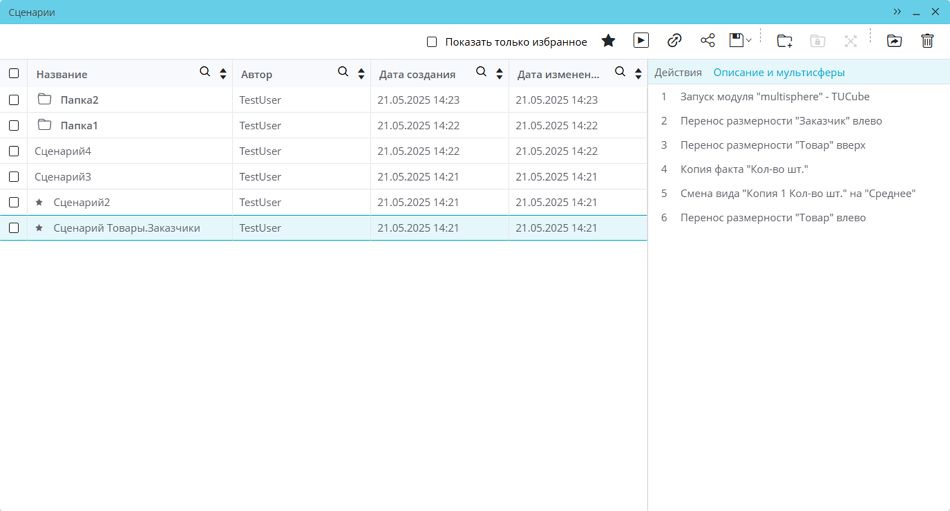Click the favorites star icon in toolbar
The width and height of the screenshot is (950, 511).
(x=608, y=41)
